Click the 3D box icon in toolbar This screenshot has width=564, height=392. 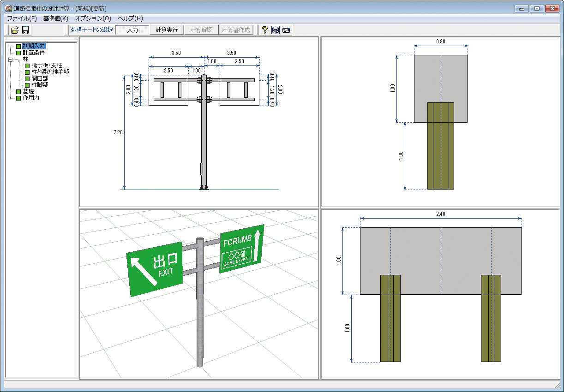(276, 30)
